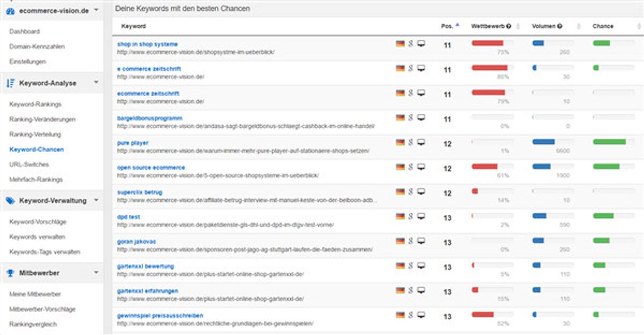
Task: Open Mitbewerber-Vorschläge page
Action: click(42, 309)
